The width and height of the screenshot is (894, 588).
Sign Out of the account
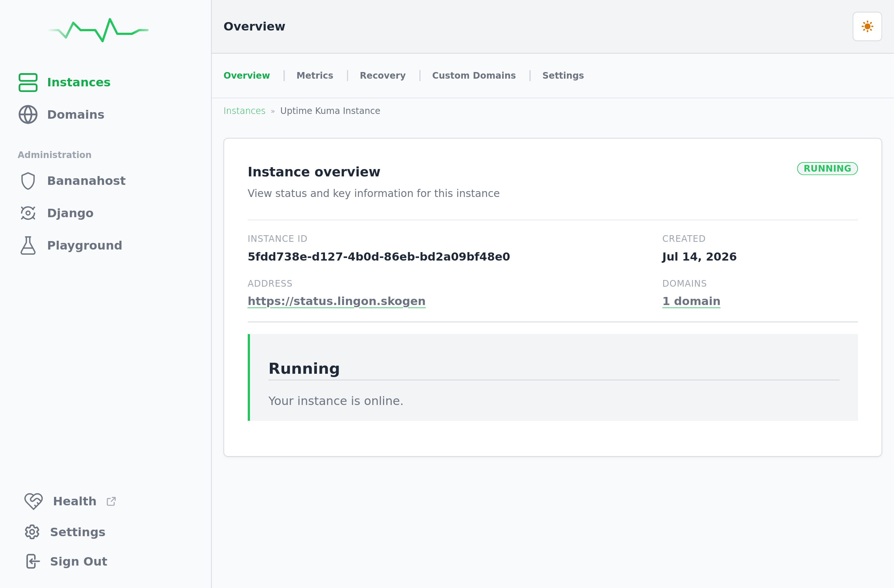click(79, 561)
